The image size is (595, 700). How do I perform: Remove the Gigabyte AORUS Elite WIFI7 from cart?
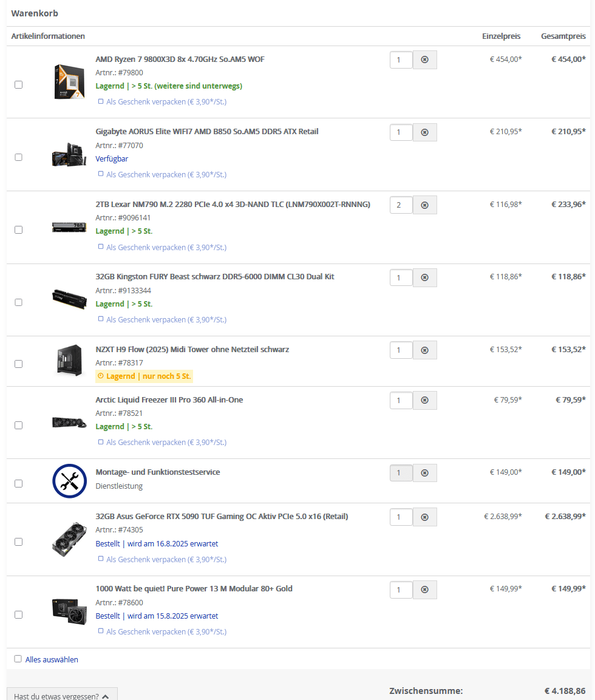point(424,132)
